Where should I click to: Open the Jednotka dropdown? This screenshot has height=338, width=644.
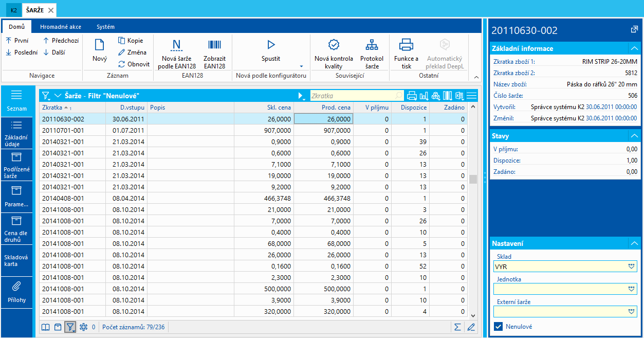631,289
